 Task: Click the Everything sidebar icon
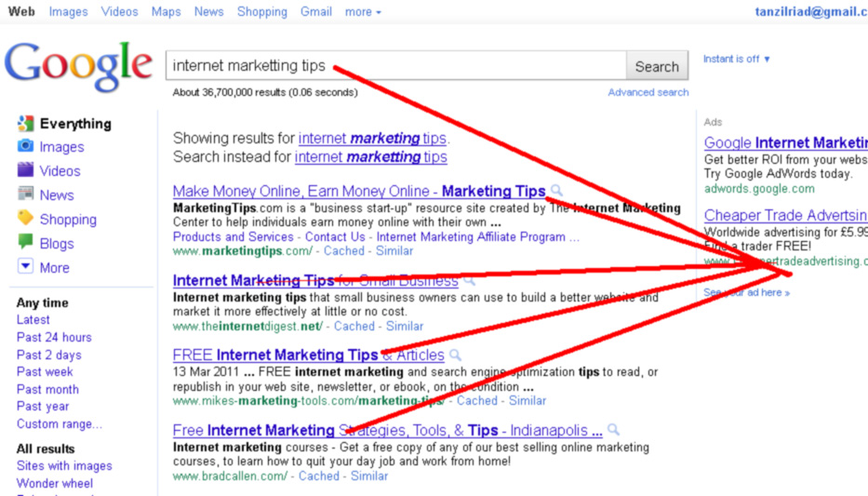[x=25, y=124]
